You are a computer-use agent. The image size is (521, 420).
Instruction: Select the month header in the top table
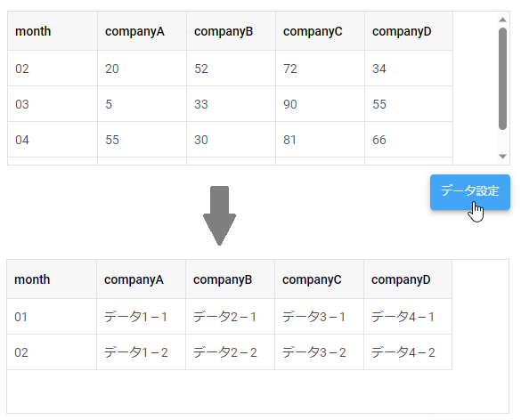click(x=53, y=31)
